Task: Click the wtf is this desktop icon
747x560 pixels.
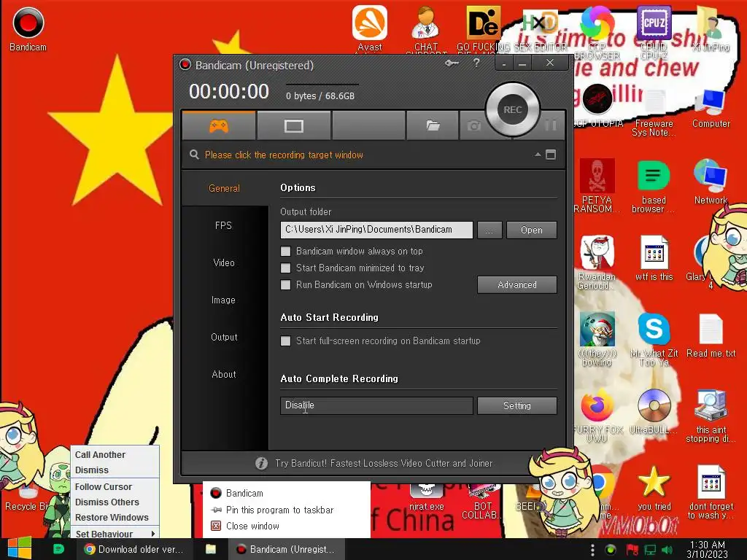Action: tap(654, 258)
